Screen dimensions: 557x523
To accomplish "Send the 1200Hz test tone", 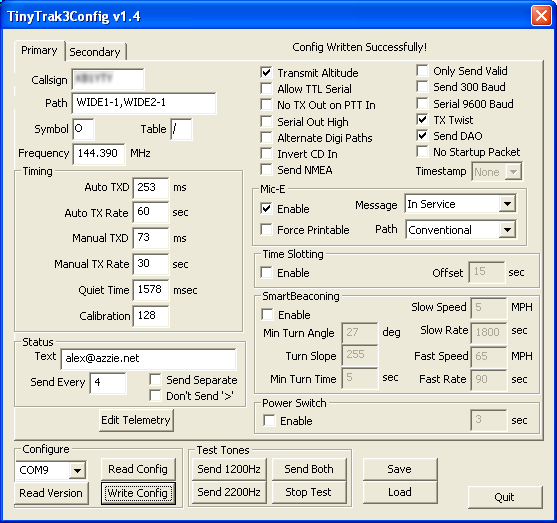I will click(x=229, y=469).
